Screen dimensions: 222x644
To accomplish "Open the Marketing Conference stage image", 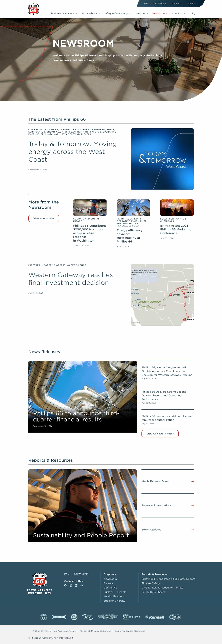I will click(x=177, y=208).
